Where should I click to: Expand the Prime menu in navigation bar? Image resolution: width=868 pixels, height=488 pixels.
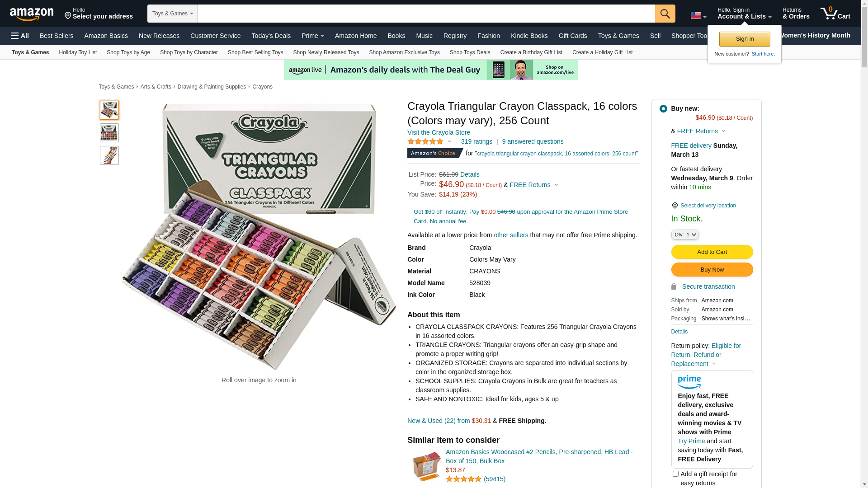coord(313,36)
